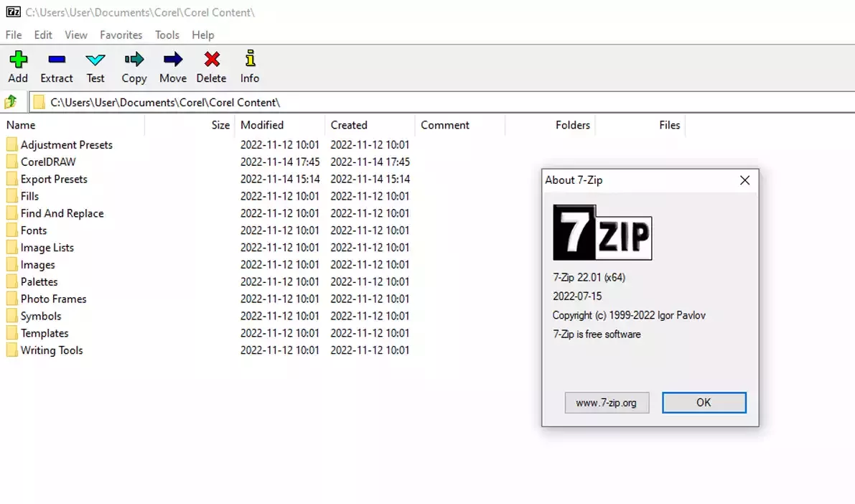The height and width of the screenshot is (504, 855).
Task: Select the 'Palettes' folder name
Action: click(39, 281)
